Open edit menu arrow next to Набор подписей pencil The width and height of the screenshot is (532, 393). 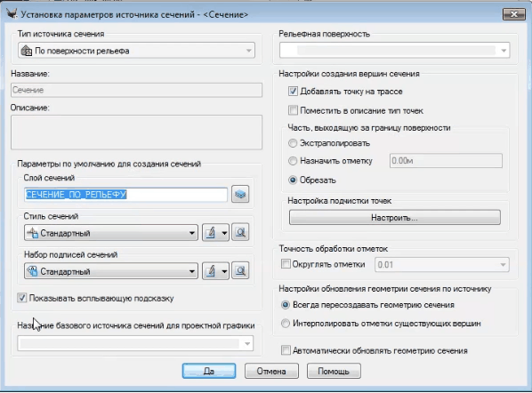[224, 271]
